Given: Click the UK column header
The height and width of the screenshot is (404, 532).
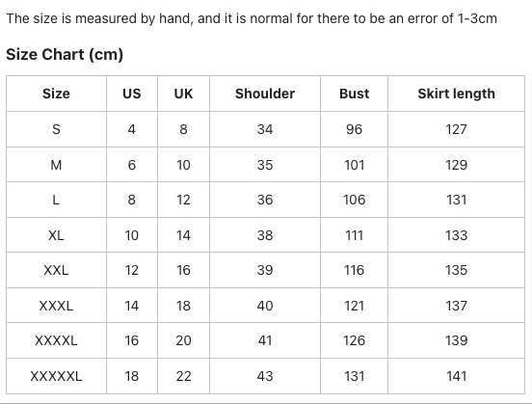Looking at the screenshot, I should (183, 94).
